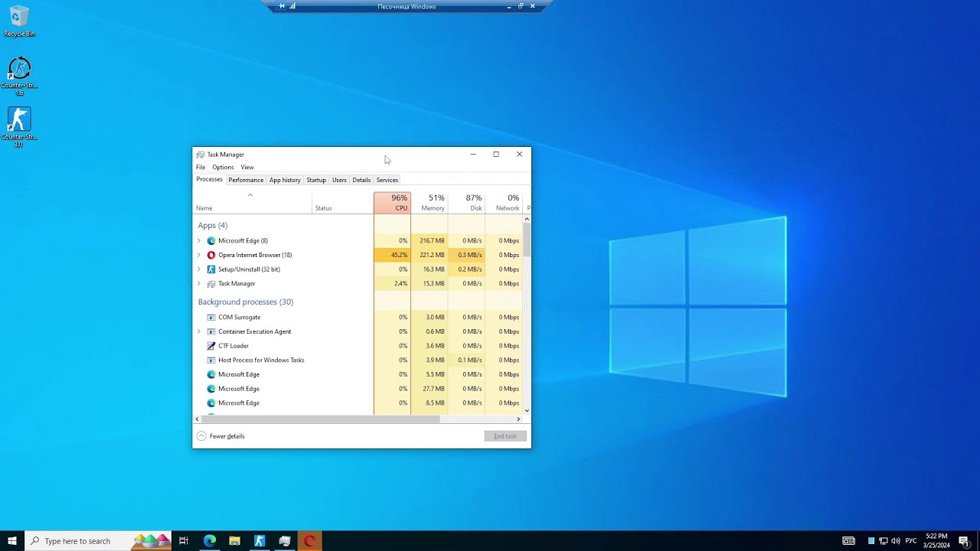Click the Opera Internet Browser row icon

point(211,255)
